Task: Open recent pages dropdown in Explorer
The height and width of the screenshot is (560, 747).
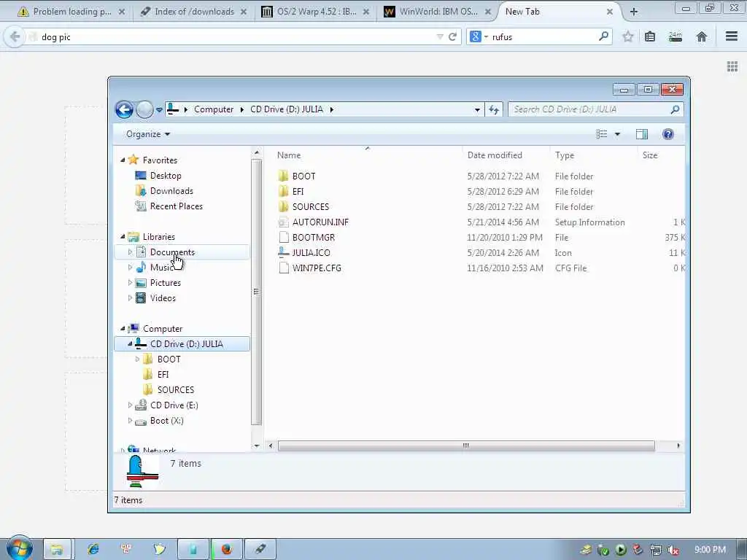Action: pyautogui.click(x=159, y=109)
